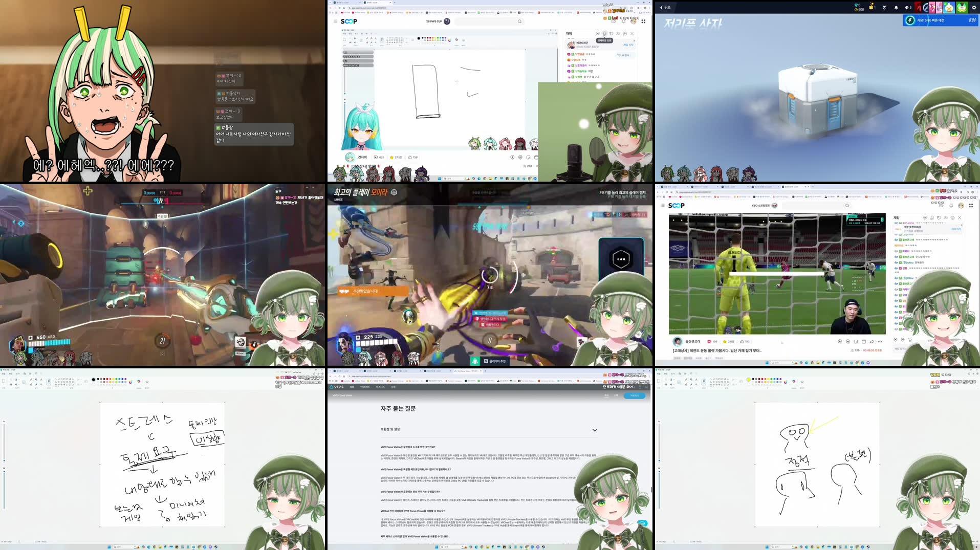
Task: Click the settings gear in the loot box game
Action: pos(973,7)
